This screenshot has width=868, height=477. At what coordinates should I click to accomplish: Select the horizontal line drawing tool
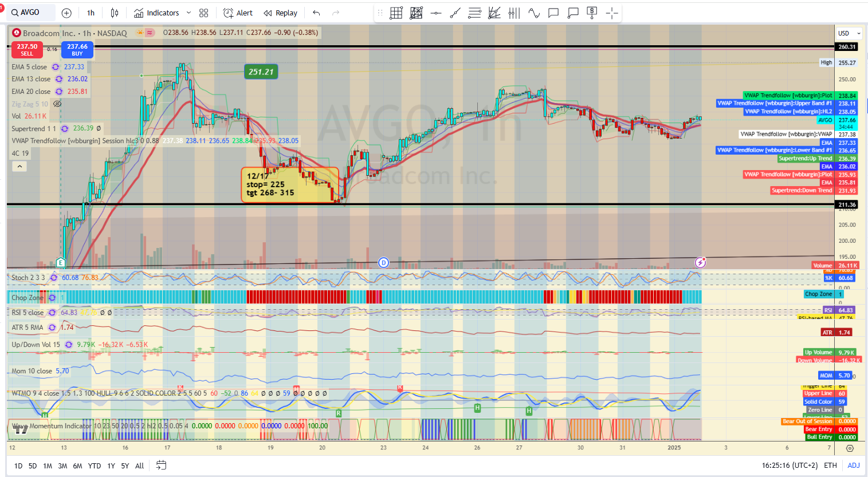click(x=436, y=13)
